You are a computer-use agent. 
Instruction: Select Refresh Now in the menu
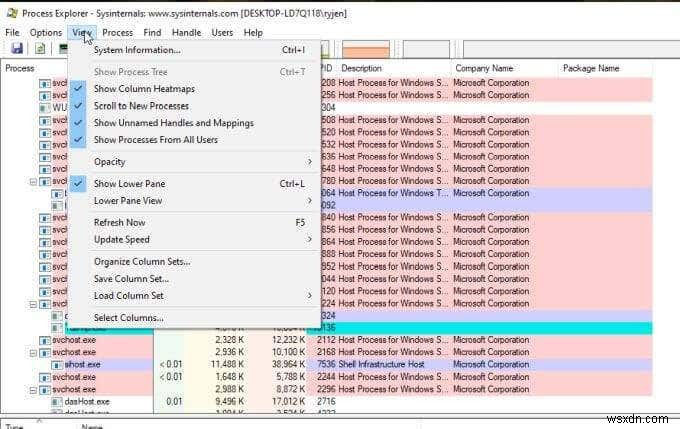coord(194,223)
